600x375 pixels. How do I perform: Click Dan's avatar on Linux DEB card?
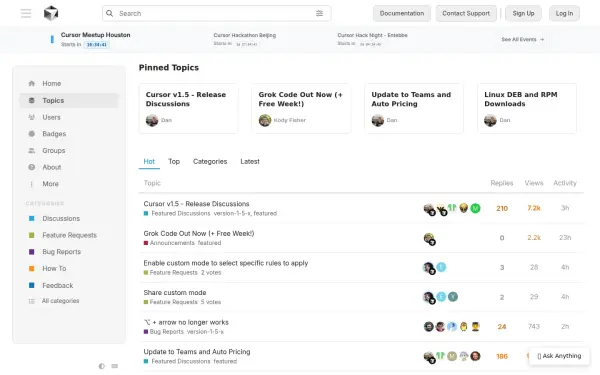490,120
